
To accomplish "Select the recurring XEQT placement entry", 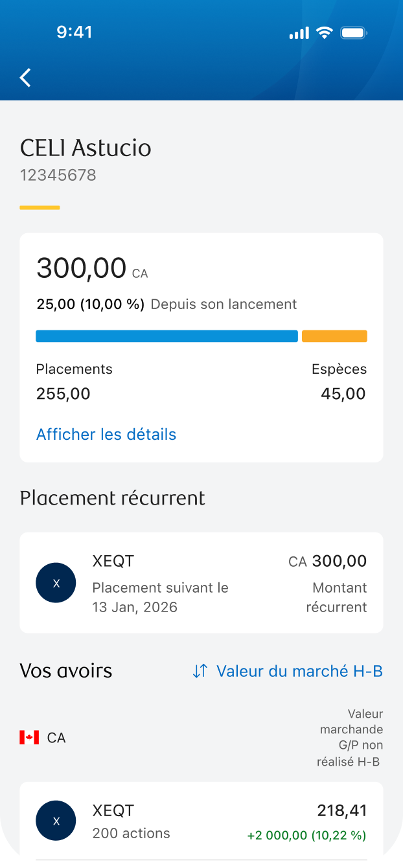I will point(201,582).
